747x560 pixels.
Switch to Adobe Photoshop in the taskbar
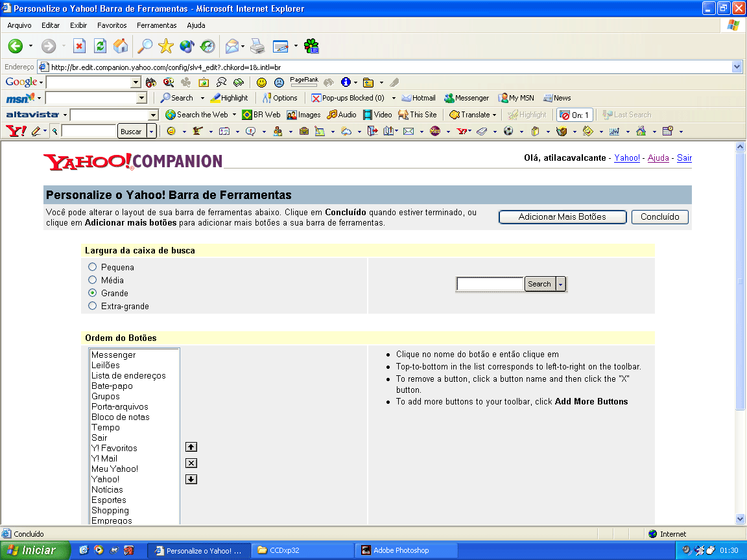point(407,550)
